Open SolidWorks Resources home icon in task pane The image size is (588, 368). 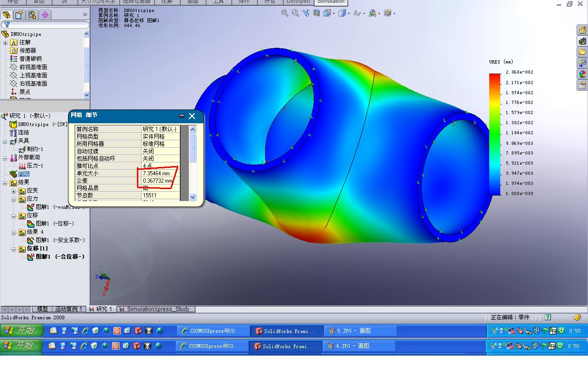582,30
